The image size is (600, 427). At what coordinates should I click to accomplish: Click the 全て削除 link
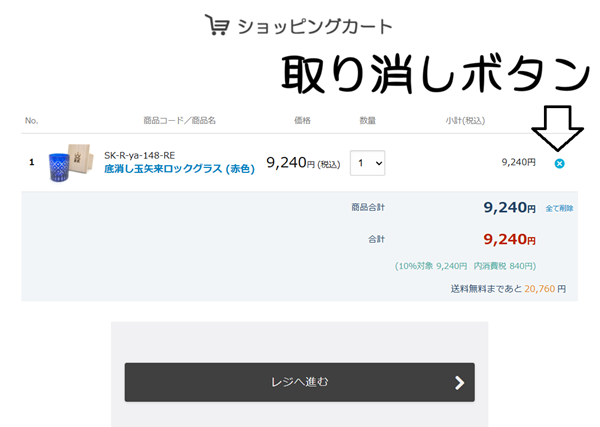[x=559, y=208]
